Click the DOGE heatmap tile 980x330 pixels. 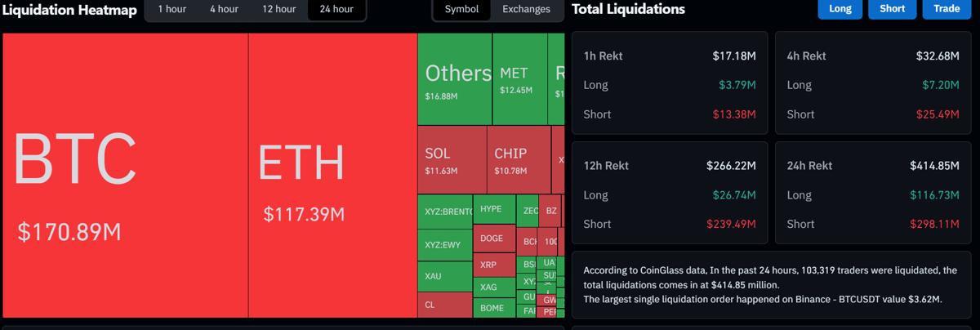point(494,239)
